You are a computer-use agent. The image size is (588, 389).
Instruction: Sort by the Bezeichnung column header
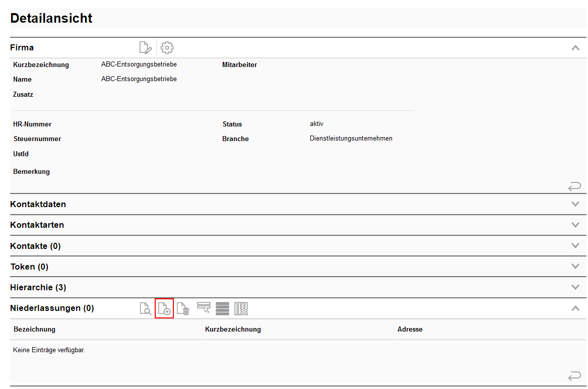click(34, 329)
